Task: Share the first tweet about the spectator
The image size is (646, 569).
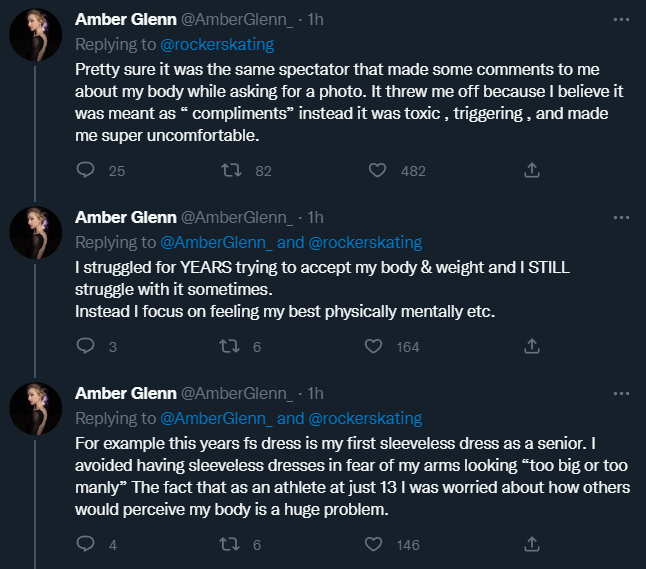Action: tap(532, 170)
